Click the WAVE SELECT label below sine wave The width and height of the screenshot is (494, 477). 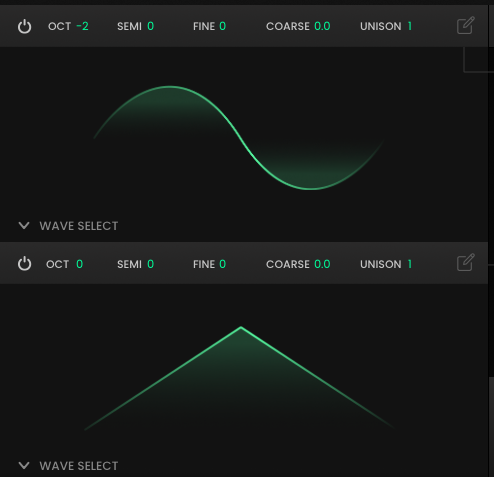pos(79,226)
